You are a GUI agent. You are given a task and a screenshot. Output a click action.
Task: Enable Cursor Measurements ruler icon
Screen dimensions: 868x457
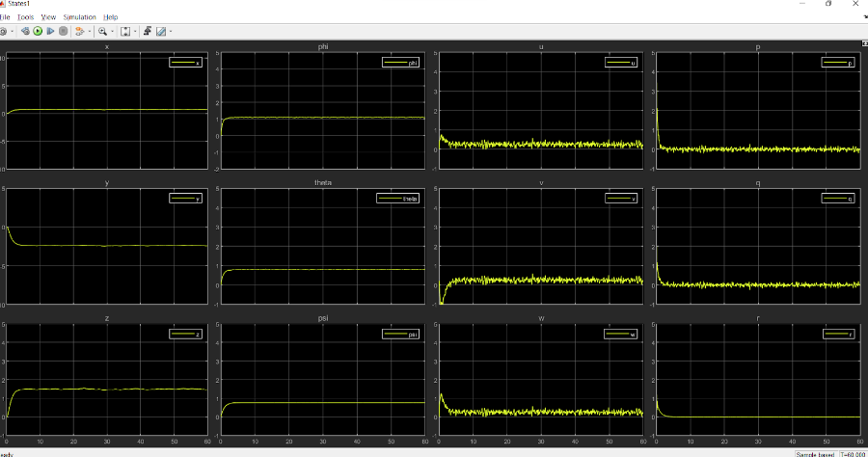pyautogui.click(x=161, y=31)
